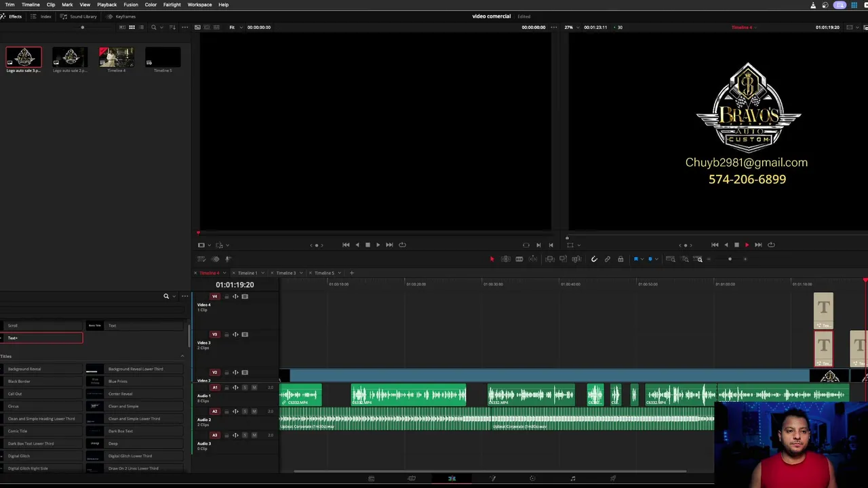Play the source viewer
The image size is (868, 488).
click(x=378, y=245)
